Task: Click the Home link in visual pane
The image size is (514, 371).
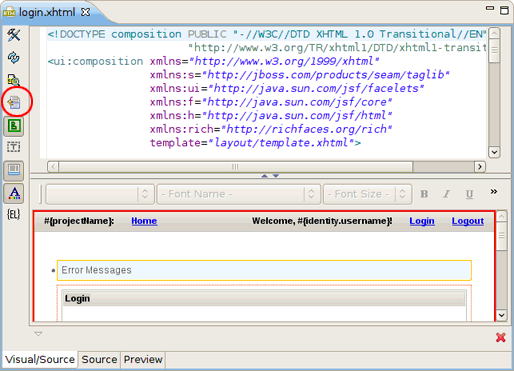Action: pos(144,221)
